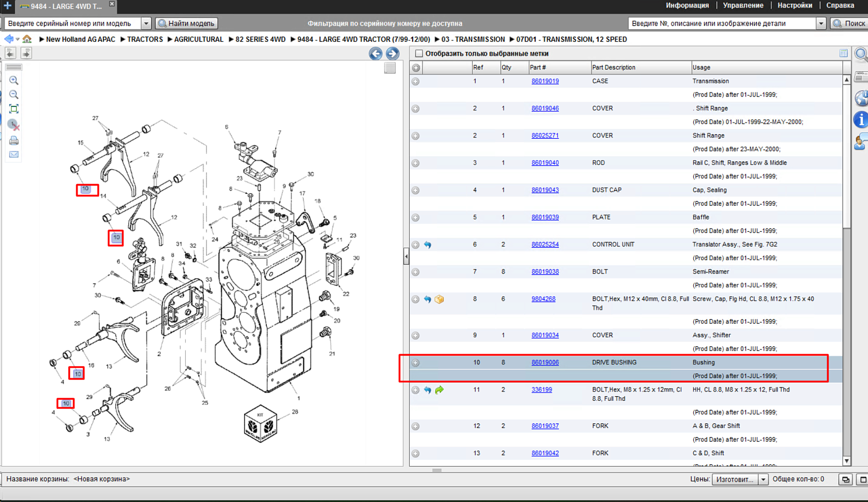Fit the diagram to the window
Image resolution: width=868 pixels, height=502 pixels.
point(14,109)
